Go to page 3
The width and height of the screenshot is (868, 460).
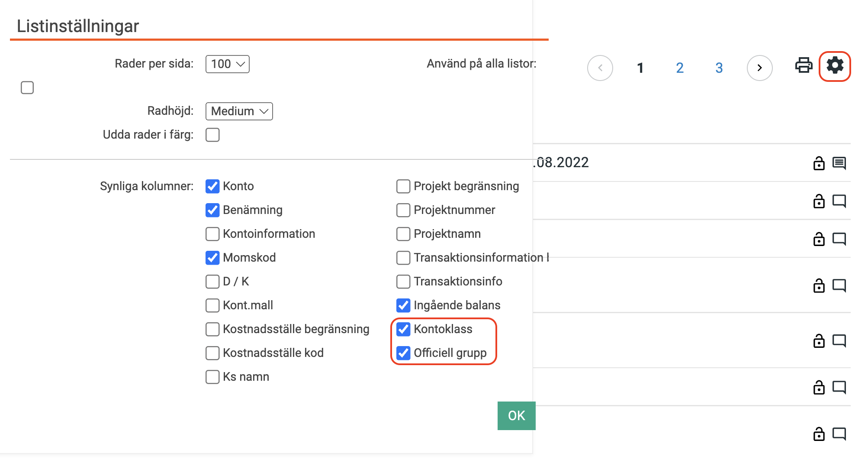point(719,68)
